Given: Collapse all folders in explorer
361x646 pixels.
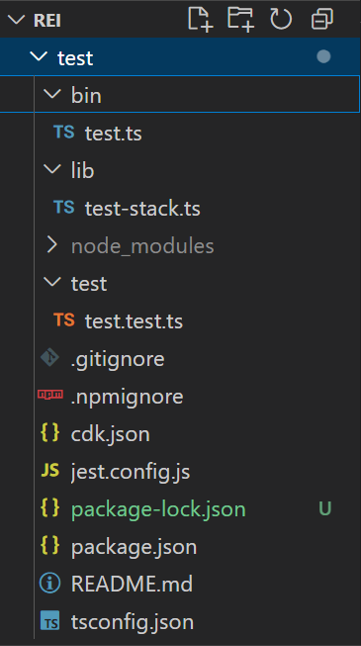Looking at the screenshot, I should [321, 19].
